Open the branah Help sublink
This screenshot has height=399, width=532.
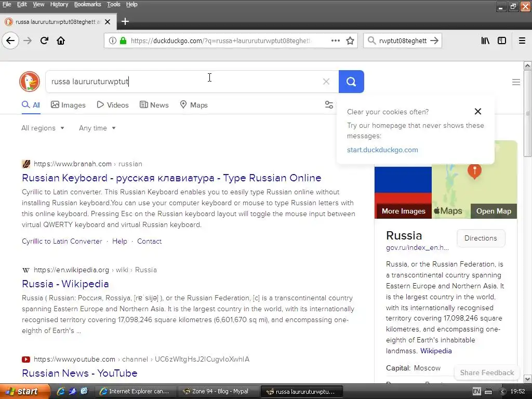pos(119,241)
